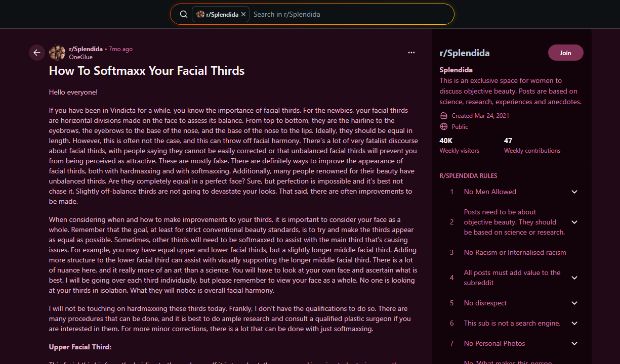Expand the No Men Allowed rule
Viewport: 620px width, 364px height.
click(x=574, y=192)
